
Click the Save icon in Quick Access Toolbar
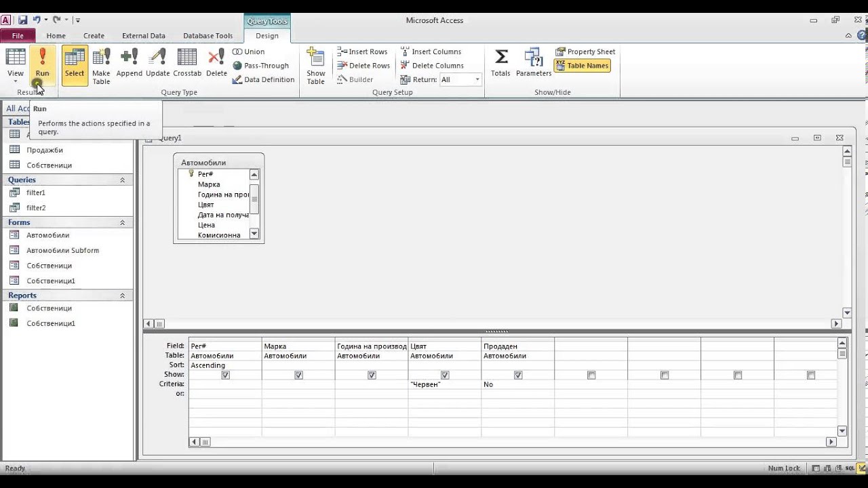[x=22, y=20]
